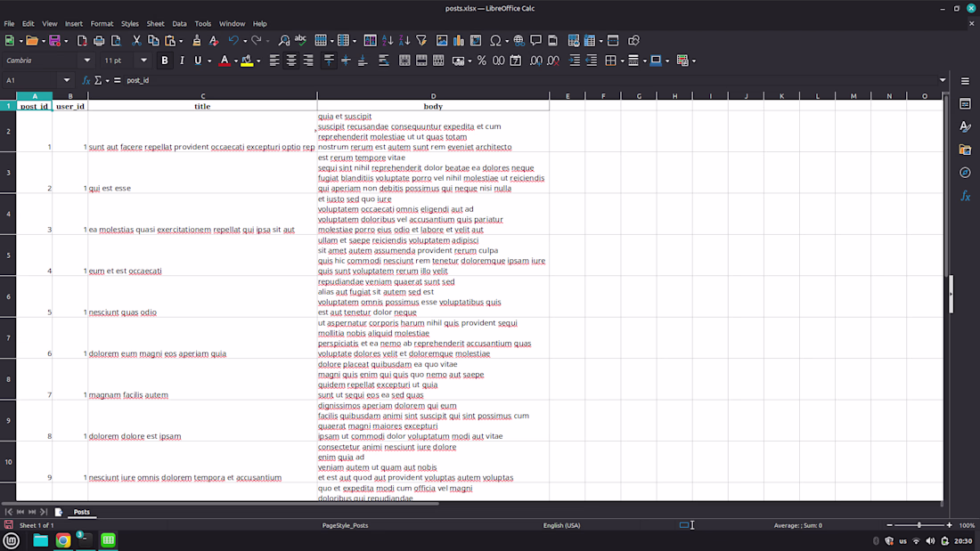The width and height of the screenshot is (980, 551).
Task: Open the Font Size dropdown arrow
Action: point(143,61)
